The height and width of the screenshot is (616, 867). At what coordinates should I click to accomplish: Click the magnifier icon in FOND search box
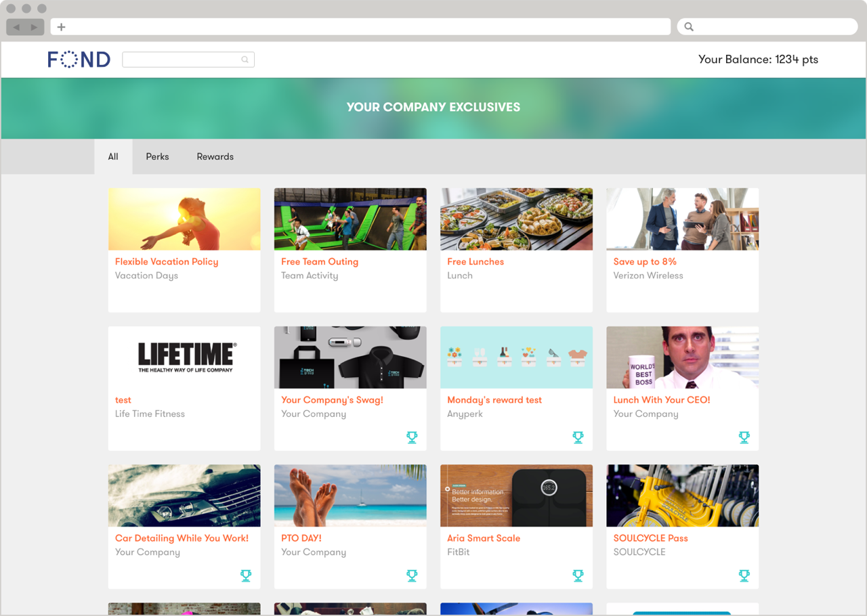245,60
